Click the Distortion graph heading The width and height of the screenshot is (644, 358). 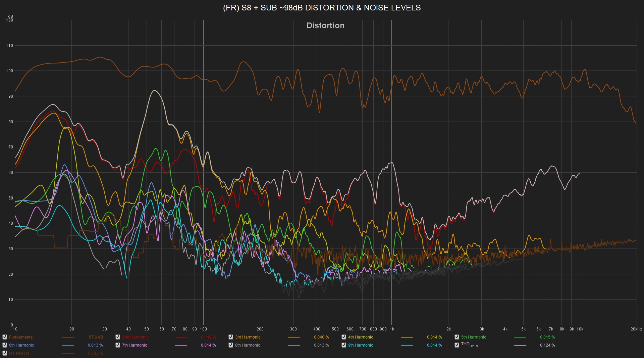[325, 26]
